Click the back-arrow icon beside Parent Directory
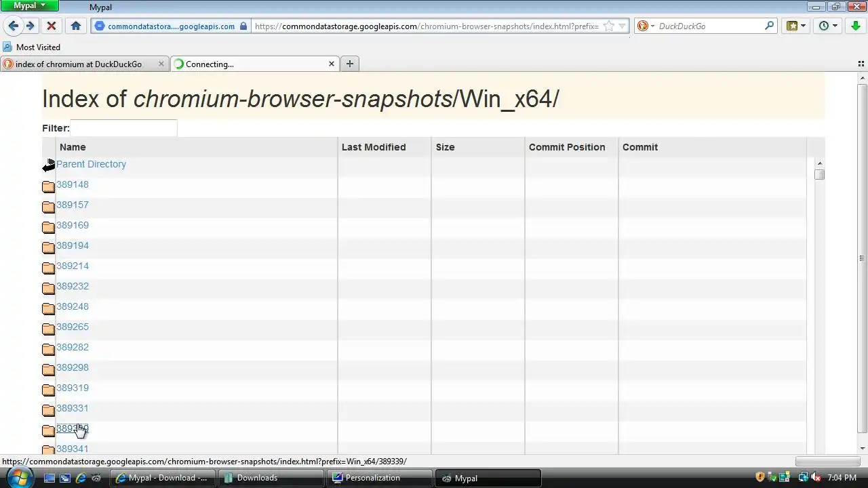The height and width of the screenshot is (488, 868). click(49, 165)
